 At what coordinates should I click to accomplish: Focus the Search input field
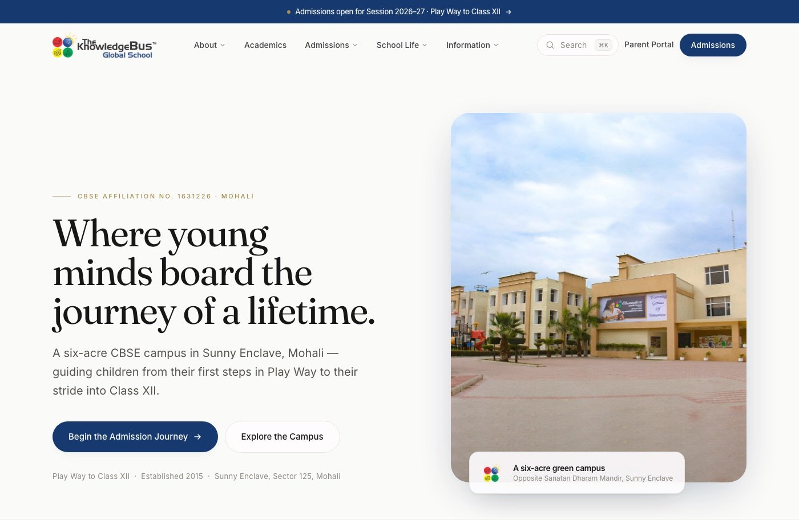[578, 45]
